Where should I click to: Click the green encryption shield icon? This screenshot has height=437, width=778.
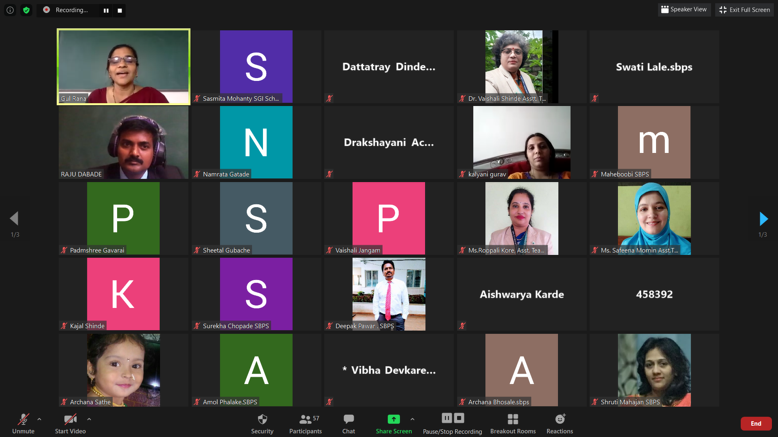coord(26,10)
